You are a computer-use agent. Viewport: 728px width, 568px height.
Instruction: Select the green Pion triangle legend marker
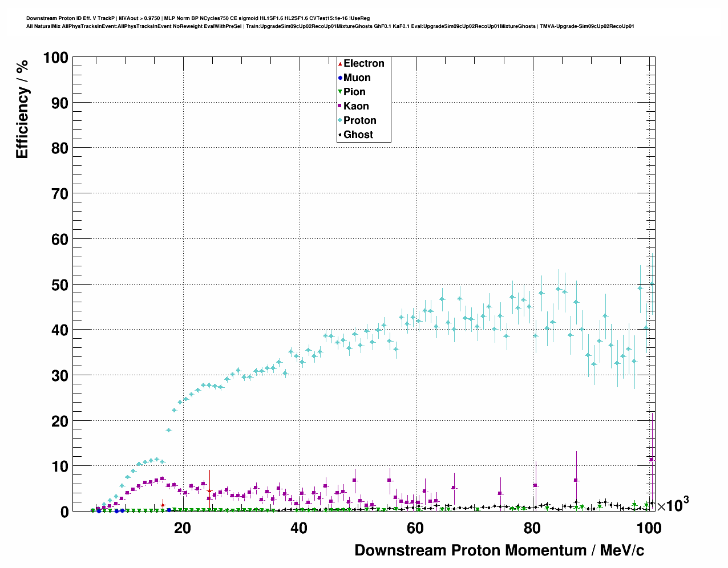[x=340, y=92]
